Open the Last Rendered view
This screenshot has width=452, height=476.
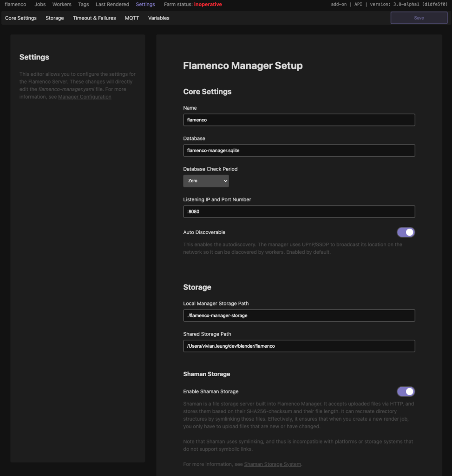click(x=112, y=4)
